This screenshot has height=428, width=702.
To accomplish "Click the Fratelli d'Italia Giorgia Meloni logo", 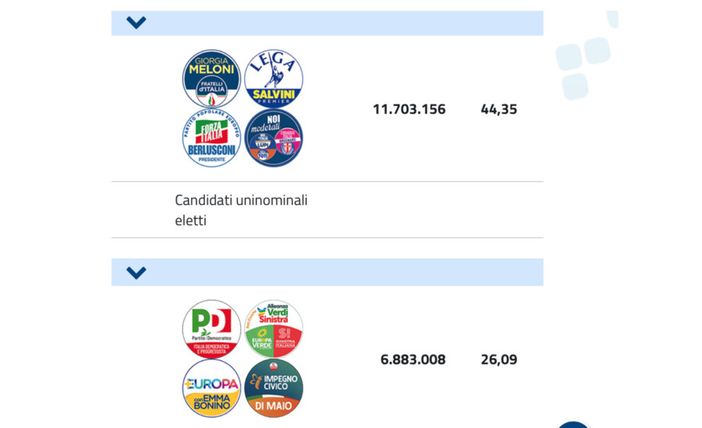I will pos(212,79).
